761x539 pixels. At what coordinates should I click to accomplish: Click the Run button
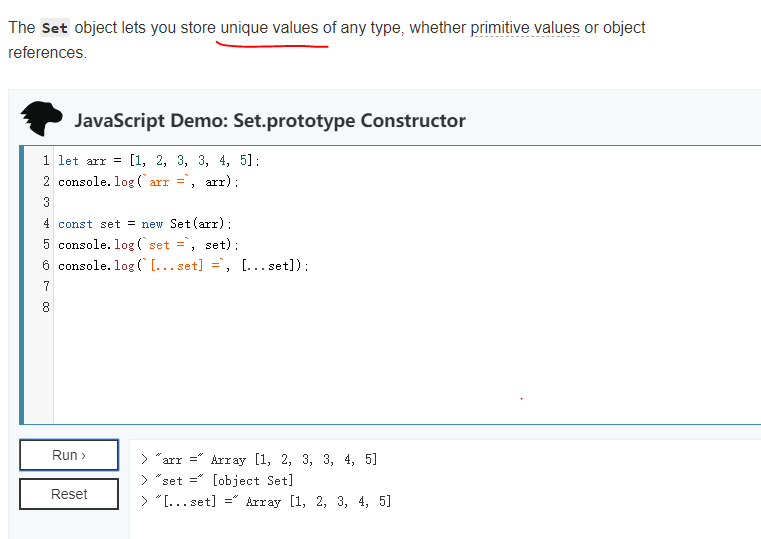click(x=69, y=455)
